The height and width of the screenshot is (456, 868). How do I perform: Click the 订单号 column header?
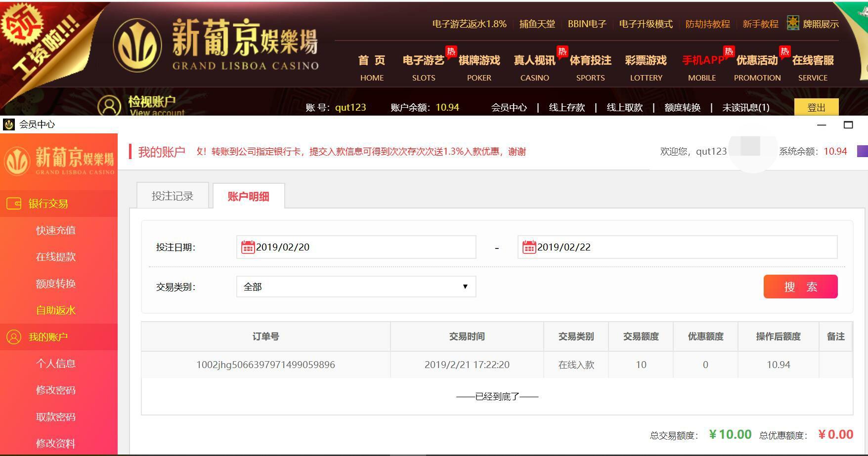coord(265,336)
